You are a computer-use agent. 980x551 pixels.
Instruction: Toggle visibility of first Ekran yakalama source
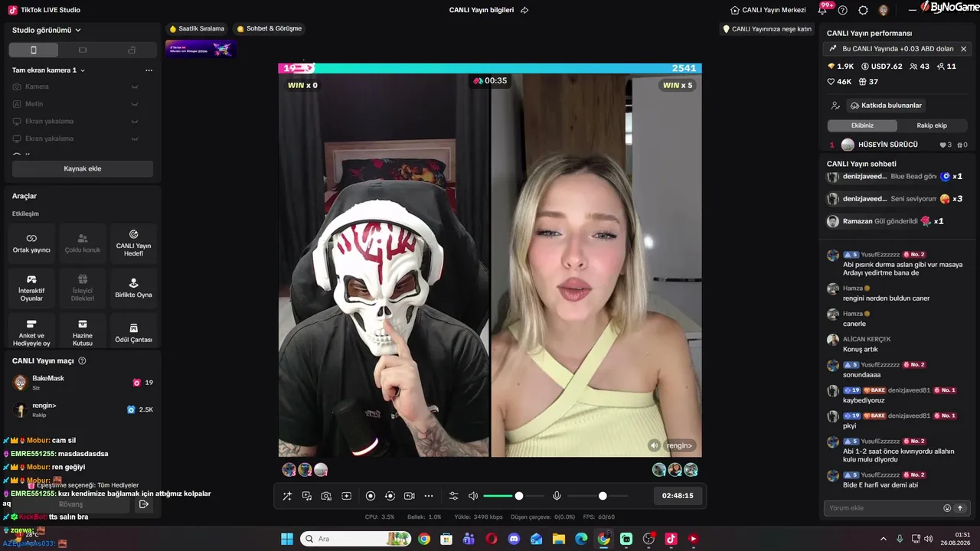click(135, 122)
